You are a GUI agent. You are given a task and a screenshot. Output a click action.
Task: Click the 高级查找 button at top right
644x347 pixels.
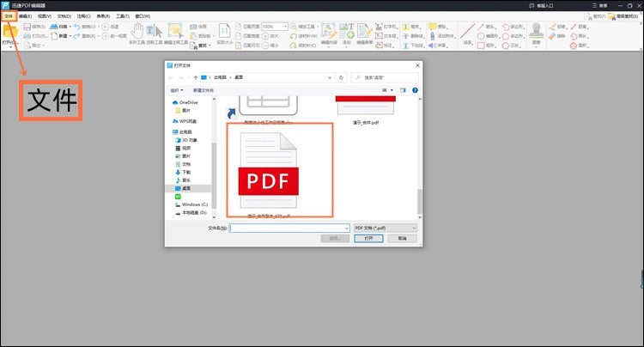623,16
